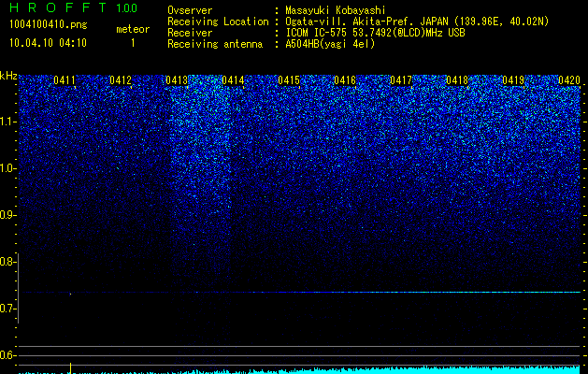Click the 0413 time marker
Image resolution: width=588 pixels, height=374 pixels.
coord(177,80)
